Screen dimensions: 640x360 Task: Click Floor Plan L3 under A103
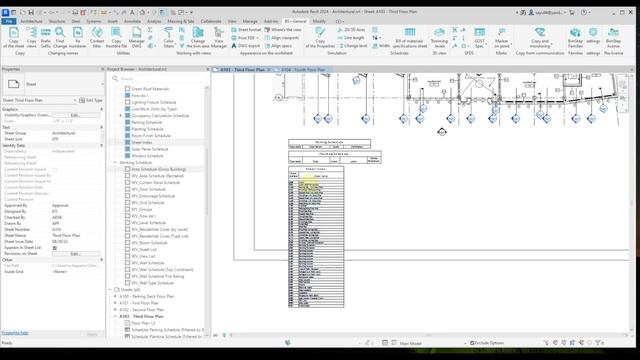(143, 323)
